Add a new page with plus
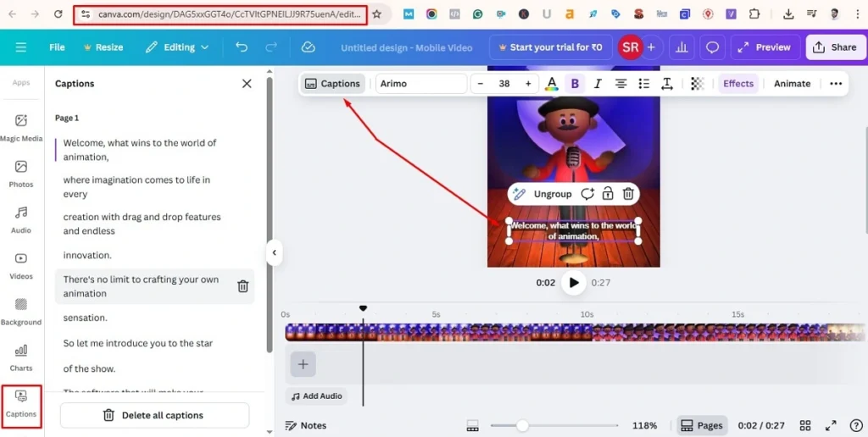Image resolution: width=868 pixels, height=437 pixels. click(x=303, y=364)
